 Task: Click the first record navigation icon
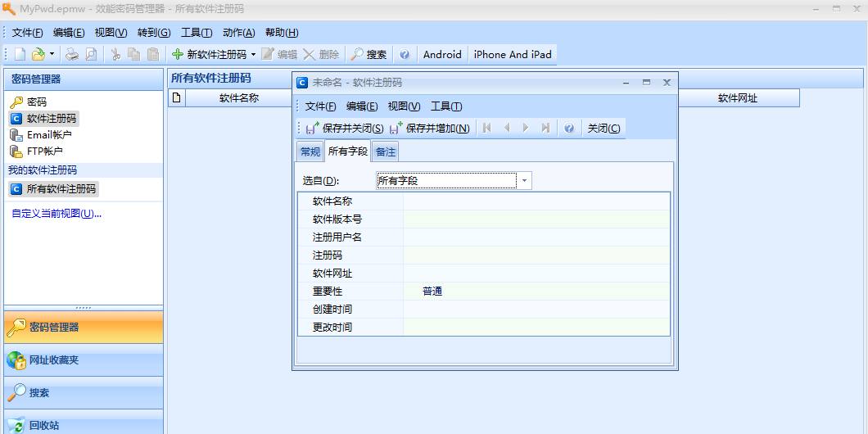(x=487, y=129)
